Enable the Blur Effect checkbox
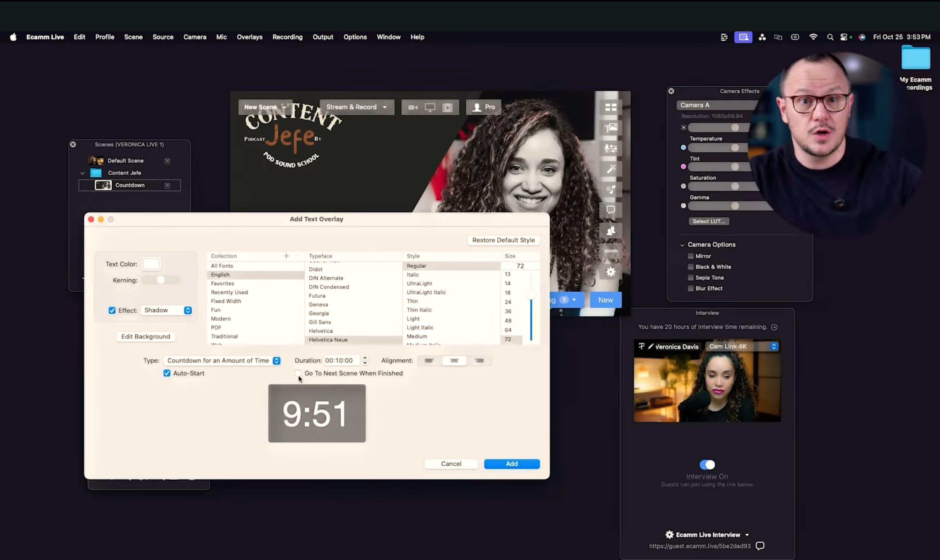The height and width of the screenshot is (560, 940). pyautogui.click(x=690, y=288)
